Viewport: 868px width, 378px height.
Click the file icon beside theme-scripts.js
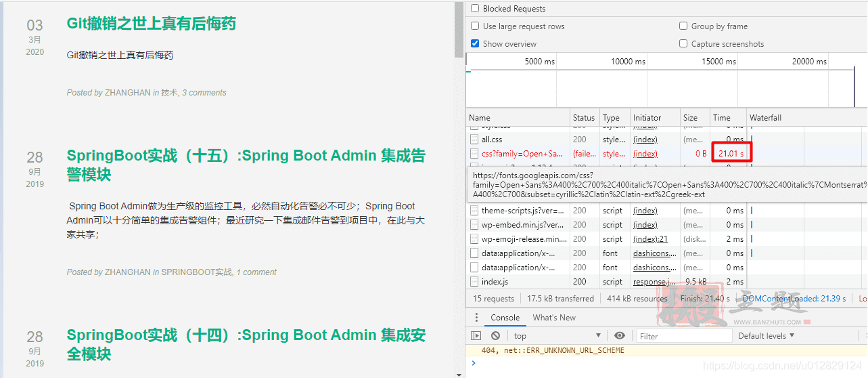coord(475,211)
